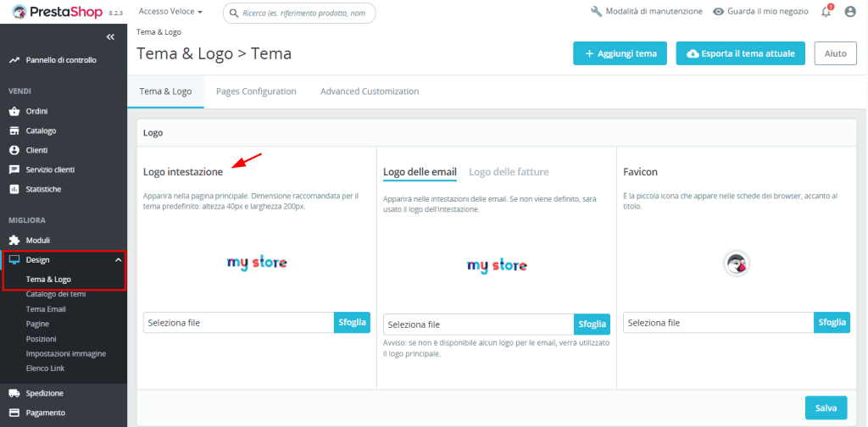This screenshot has width=868, height=427.
Task: Click the Ordini basket icon
Action: click(x=14, y=111)
